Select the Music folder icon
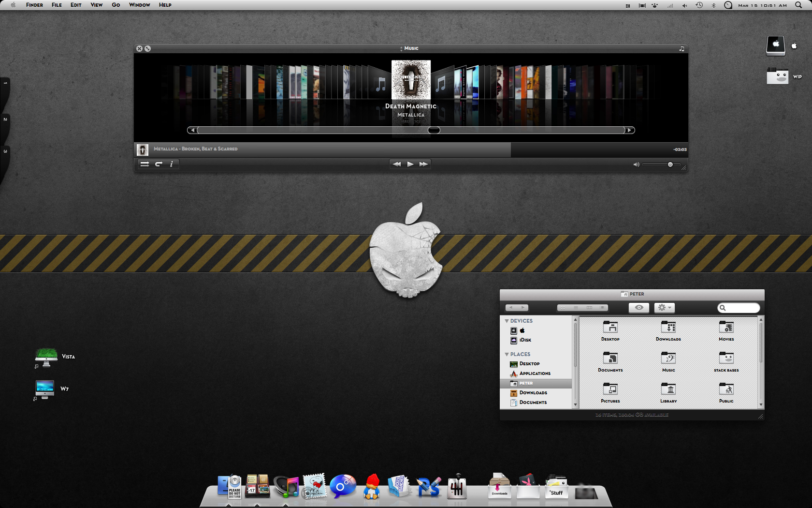Screen dimensions: 812x508 point(668,358)
